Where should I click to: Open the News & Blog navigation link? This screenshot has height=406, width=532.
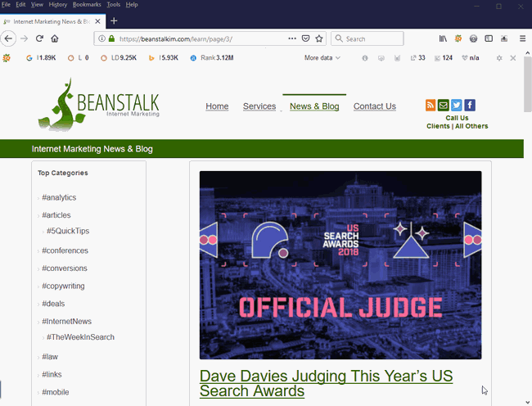[314, 106]
